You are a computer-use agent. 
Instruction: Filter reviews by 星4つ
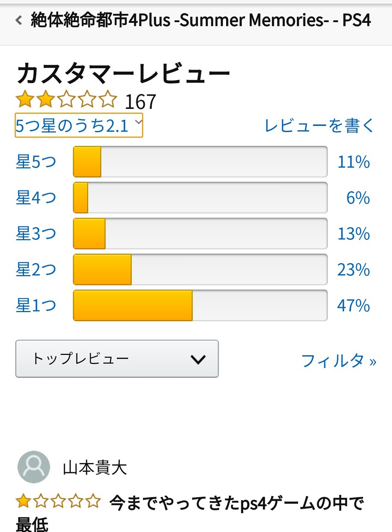[x=36, y=198]
